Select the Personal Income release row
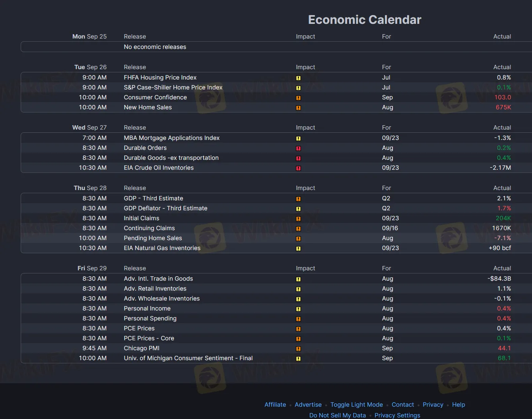The height and width of the screenshot is (419, 532). tap(147, 308)
